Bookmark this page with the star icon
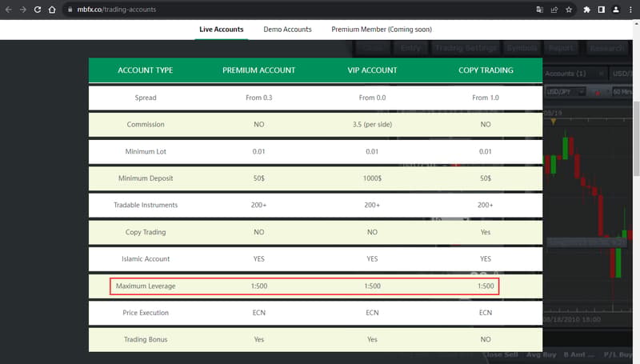 (x=569, y=10)
